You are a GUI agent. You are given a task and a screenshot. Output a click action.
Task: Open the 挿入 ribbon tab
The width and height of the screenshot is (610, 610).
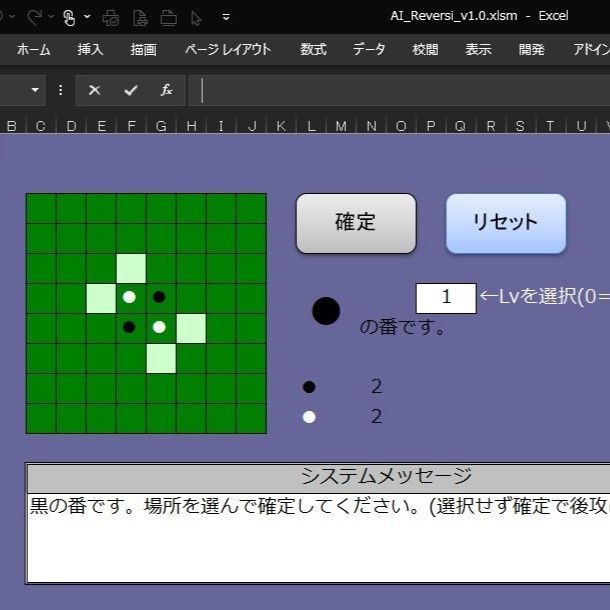point(90,49)
